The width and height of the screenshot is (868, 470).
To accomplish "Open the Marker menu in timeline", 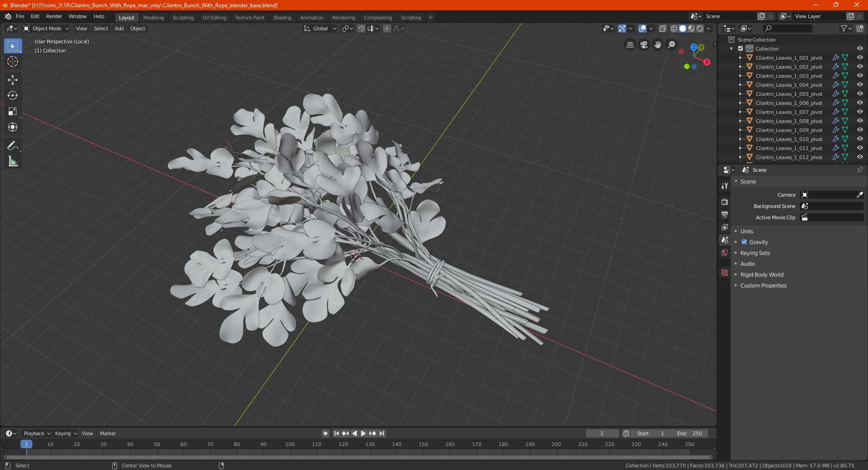I will 108,433.
